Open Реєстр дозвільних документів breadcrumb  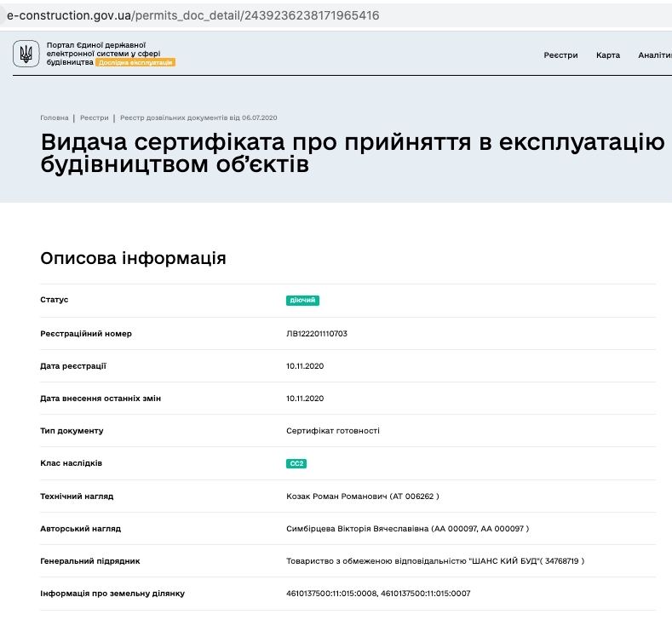click(198, 118)
